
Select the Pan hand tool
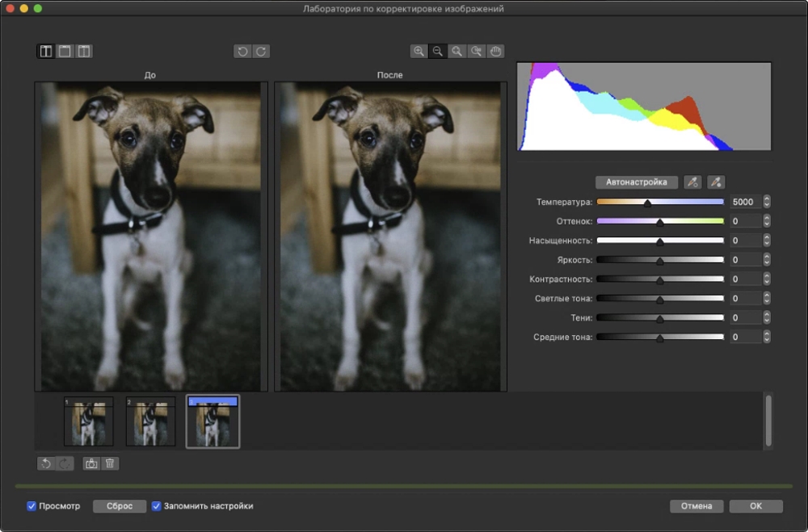(496, 52)
